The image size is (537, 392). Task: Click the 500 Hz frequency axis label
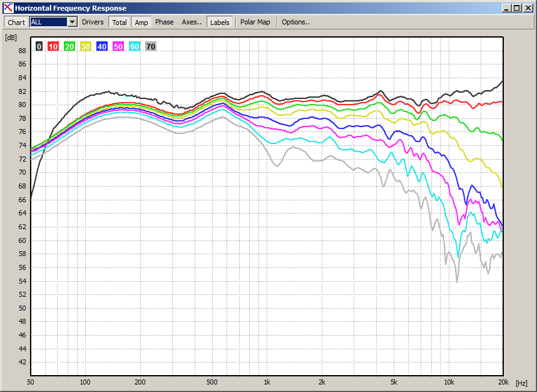pos(212,382)
